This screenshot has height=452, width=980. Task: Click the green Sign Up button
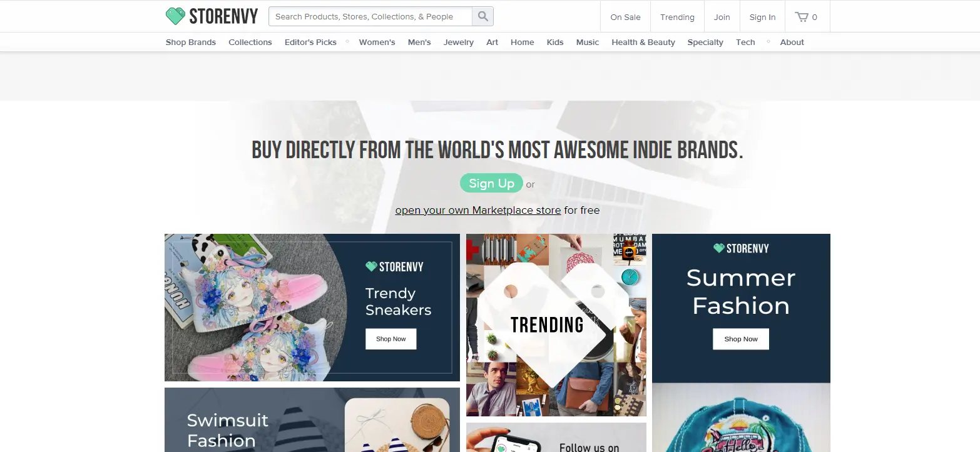(x=491, y=183)
